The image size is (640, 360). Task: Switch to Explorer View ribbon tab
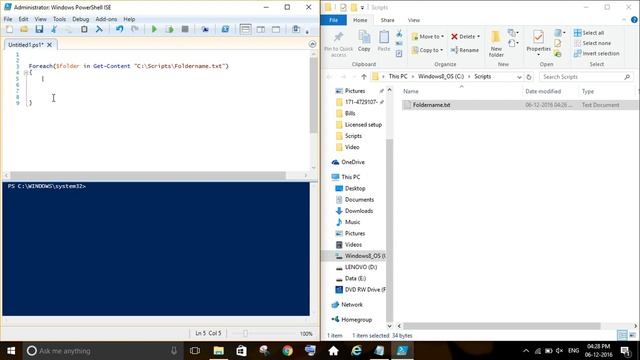(413, 20)
